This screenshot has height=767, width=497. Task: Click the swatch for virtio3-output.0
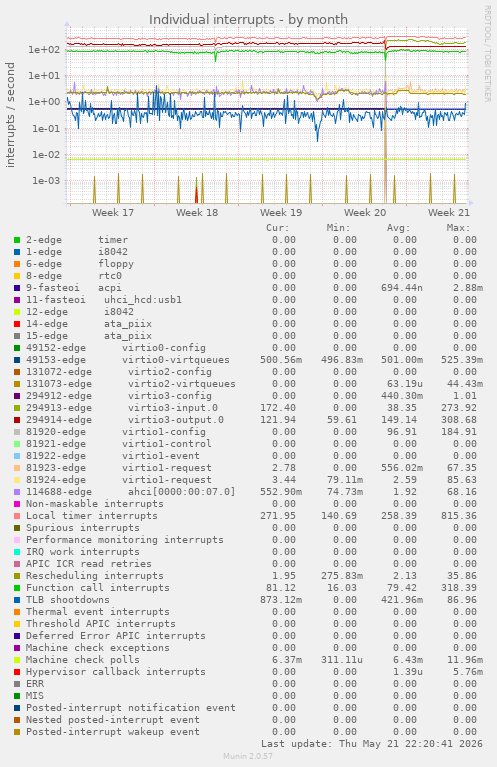(x=17, y=420)
